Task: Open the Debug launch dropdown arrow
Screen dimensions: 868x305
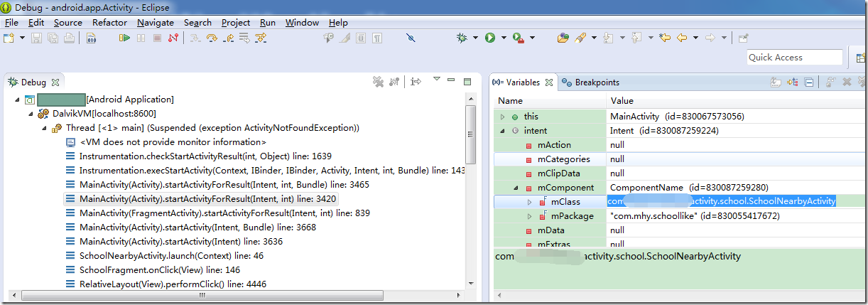Action: click(474, 38)
